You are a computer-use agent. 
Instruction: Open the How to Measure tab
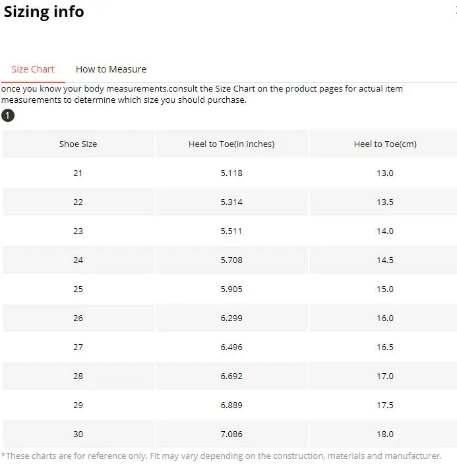[x=111, y=69]
